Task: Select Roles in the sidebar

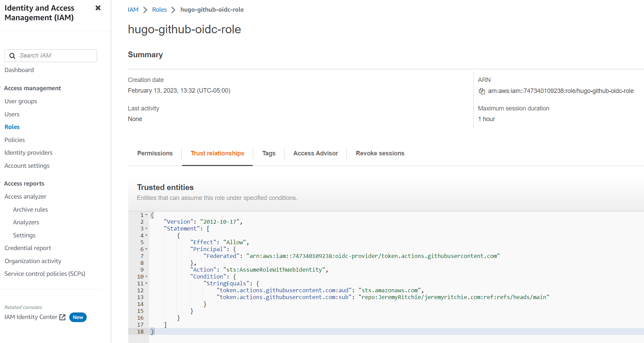Action: tap(12, 127)
